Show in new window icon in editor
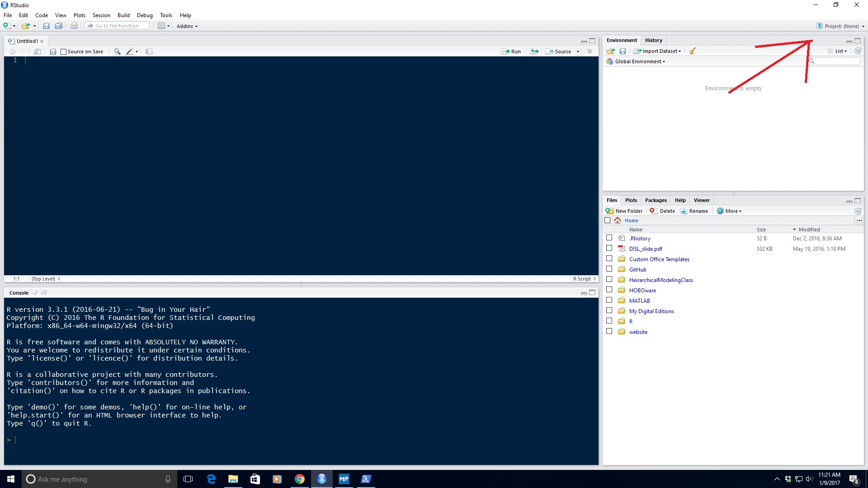Screen dimensions: 868x488 tap(38, 52)
